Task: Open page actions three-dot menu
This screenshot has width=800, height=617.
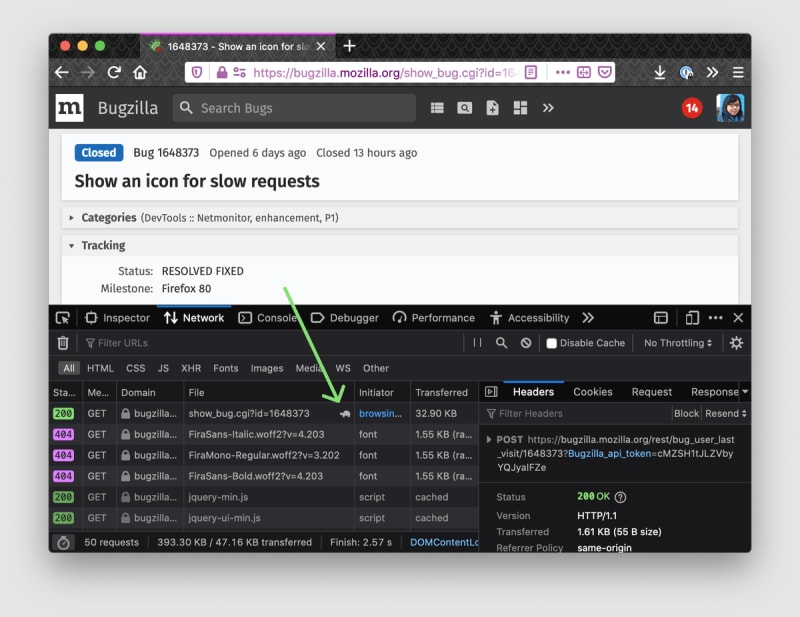Action: pos(563,72)
